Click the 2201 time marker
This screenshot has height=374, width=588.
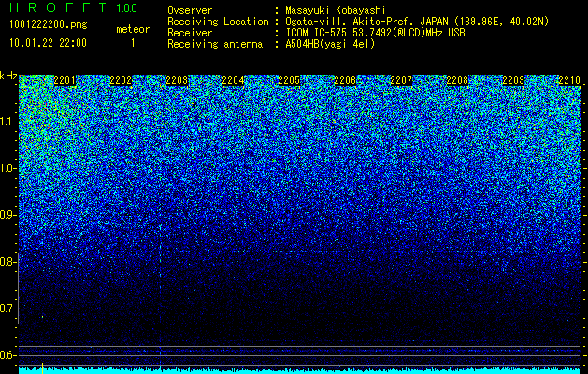pyautogui.click(x=65, y=80)
